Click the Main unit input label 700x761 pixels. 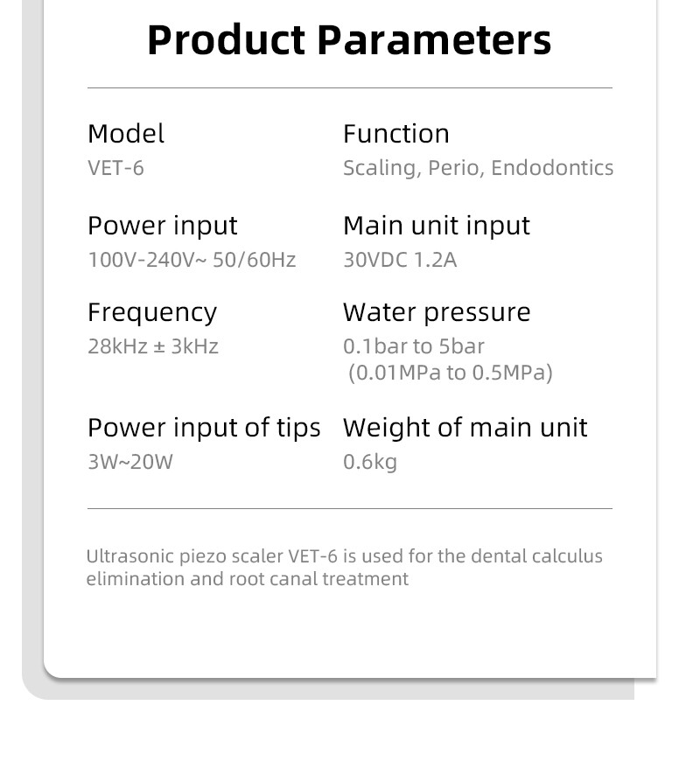click(436, 226)
